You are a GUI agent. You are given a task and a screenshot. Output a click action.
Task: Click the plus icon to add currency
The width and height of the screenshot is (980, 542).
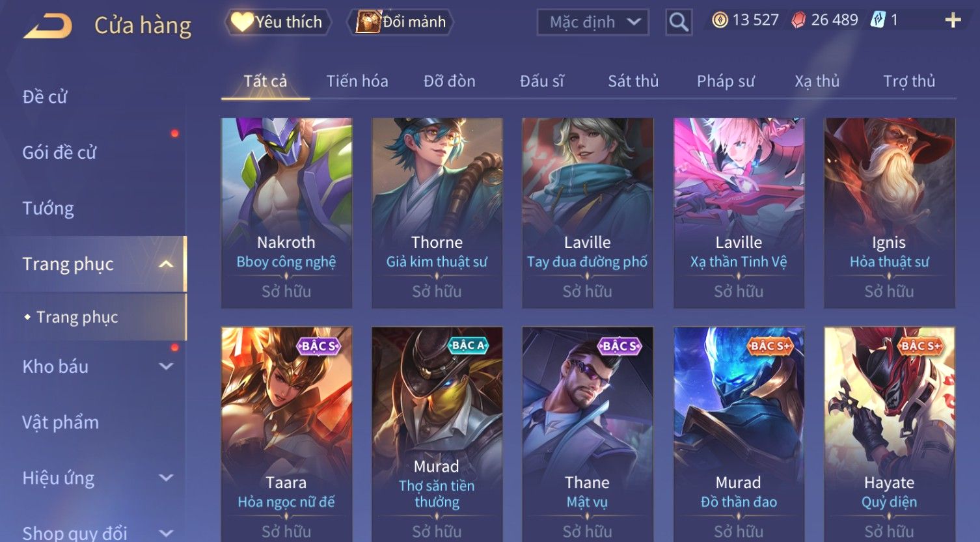953,21
